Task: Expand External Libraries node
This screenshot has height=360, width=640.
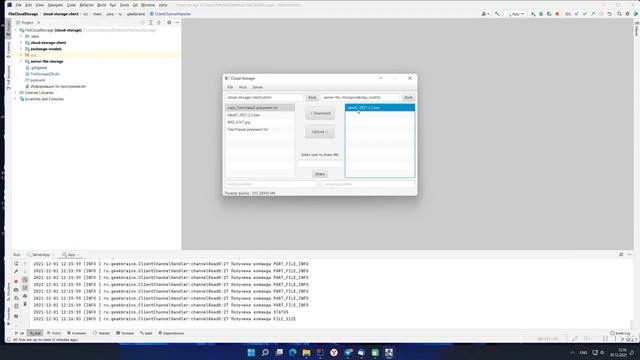Action: [x=16, y=93]
